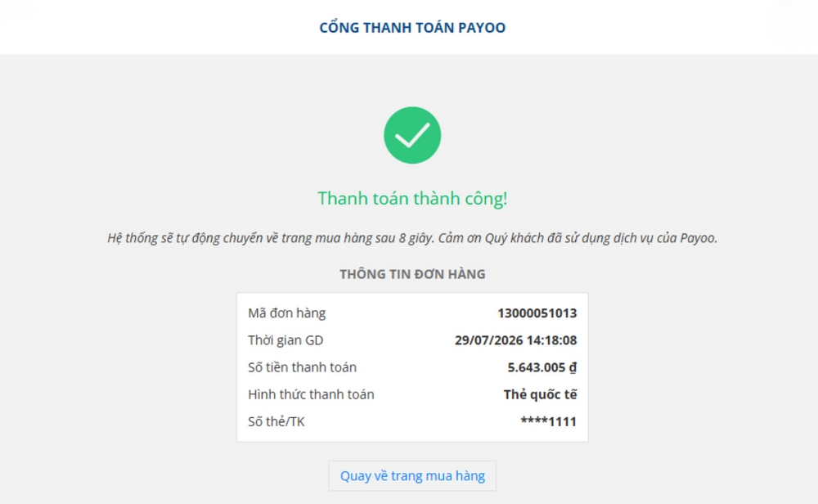Click the đ currency symbol after amount
The width and height of the screenshot is (818, 504).
click(573, 368)
